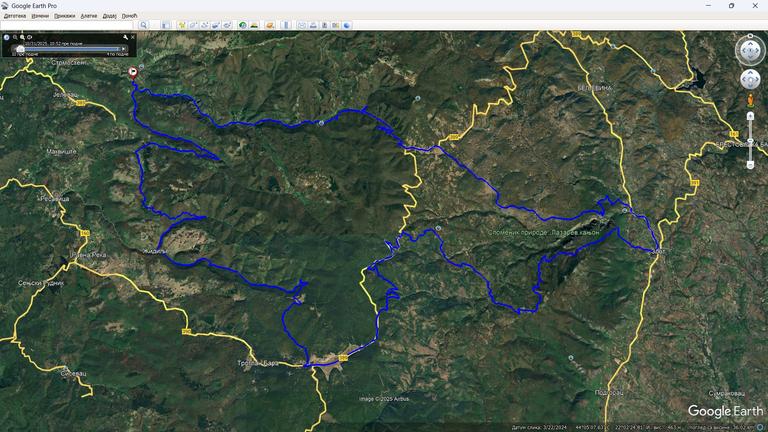Viewport: 768px width, 432px height.
Task: Click the Move joystick center
Action: click(x=750, y=79)
